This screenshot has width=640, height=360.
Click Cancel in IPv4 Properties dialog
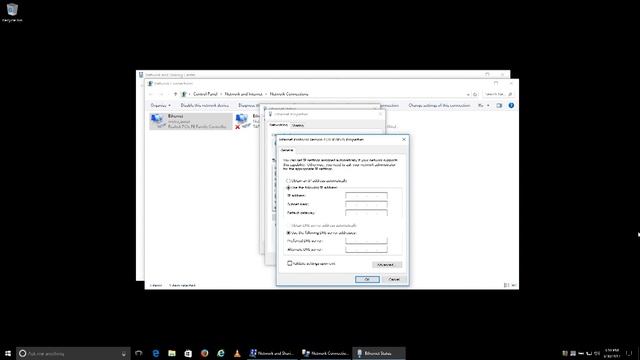point(394,279)
